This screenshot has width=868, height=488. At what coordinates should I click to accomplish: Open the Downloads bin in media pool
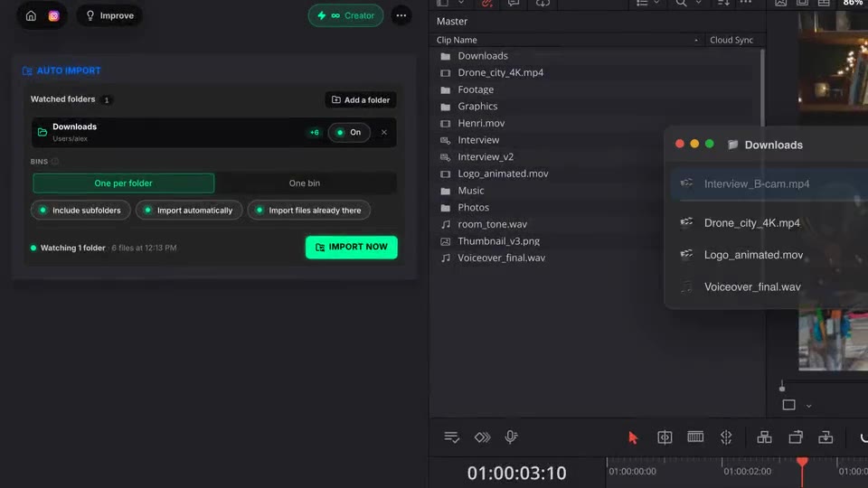483,56
